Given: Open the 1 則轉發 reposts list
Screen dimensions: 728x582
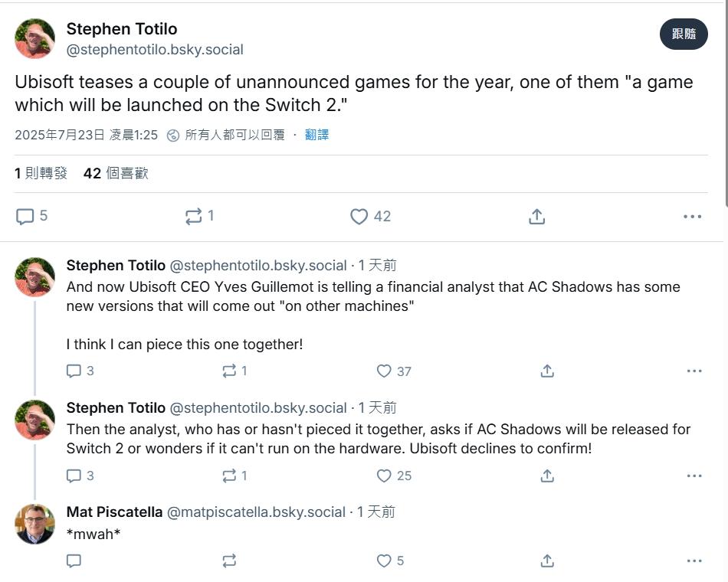Looking at the screenshot, I should point(41,173).
